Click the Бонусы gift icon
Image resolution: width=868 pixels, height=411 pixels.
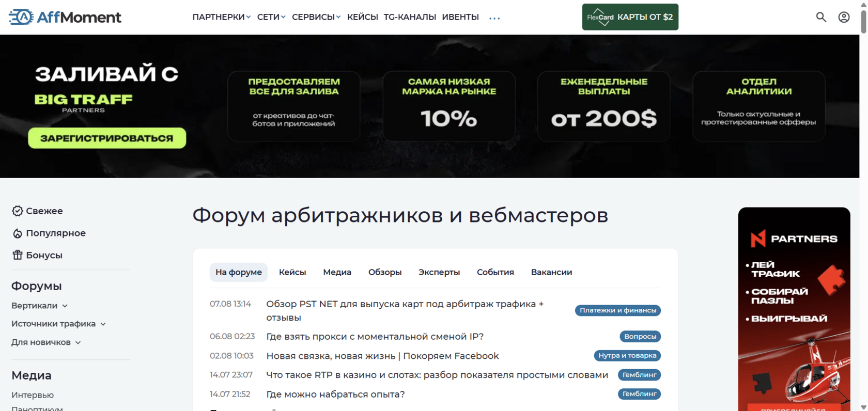18,255
